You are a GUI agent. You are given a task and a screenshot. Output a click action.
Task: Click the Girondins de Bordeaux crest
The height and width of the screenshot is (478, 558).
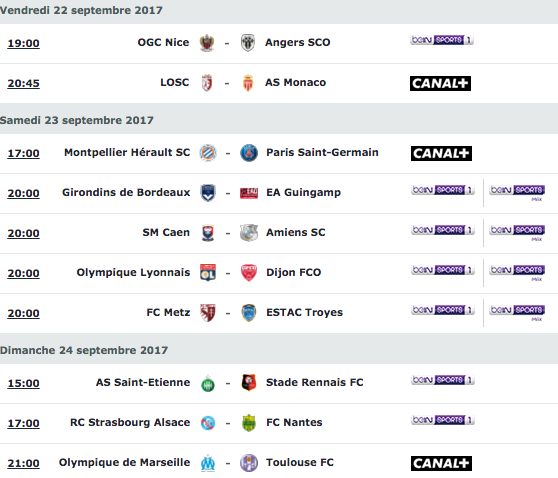(208, 193)
